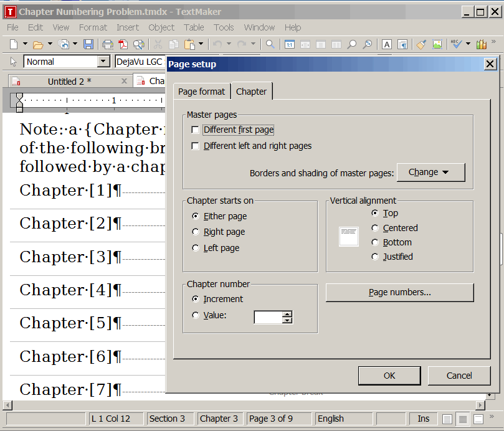The image size is (504, 431).
Task: Click the spell check icon
Action: coord(457,44)
